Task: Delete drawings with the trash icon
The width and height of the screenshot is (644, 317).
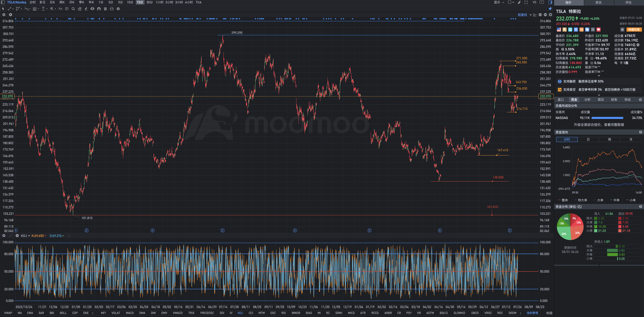Action: [105, 9]
